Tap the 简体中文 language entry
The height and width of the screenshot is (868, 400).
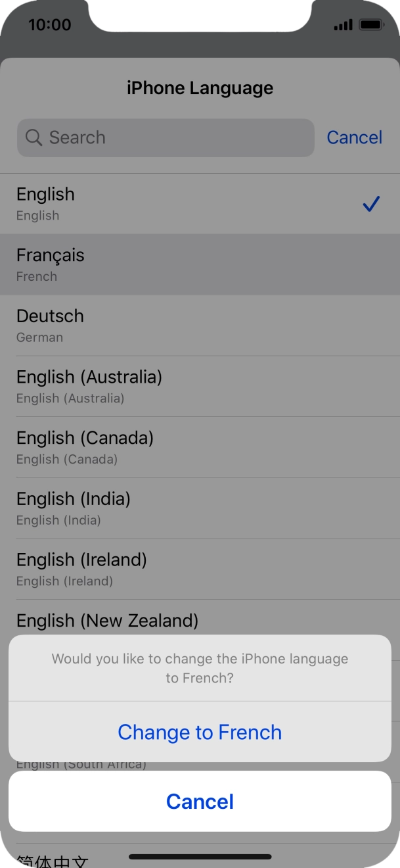(50, 858)
